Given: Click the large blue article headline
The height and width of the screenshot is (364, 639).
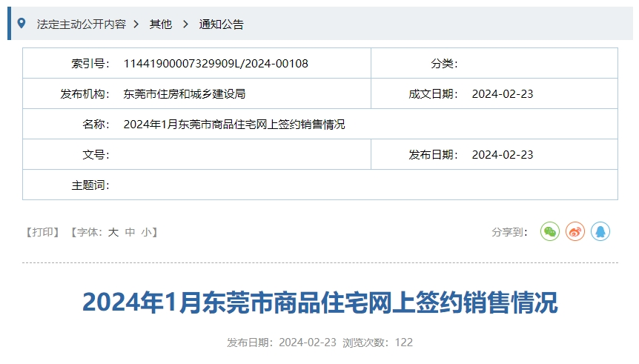Looking at the screenshot, I should [x=320, y=302].
